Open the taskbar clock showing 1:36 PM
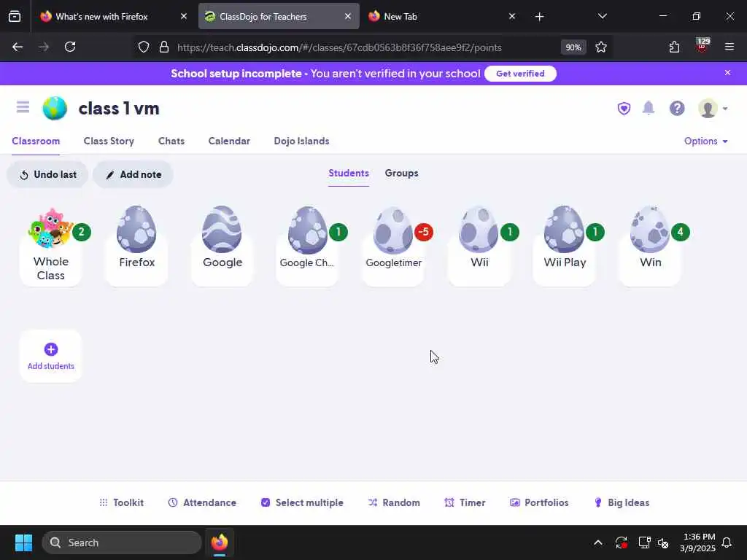Viewport: 747px width, 560px height. pyautogui.click(x=697, y=542)
